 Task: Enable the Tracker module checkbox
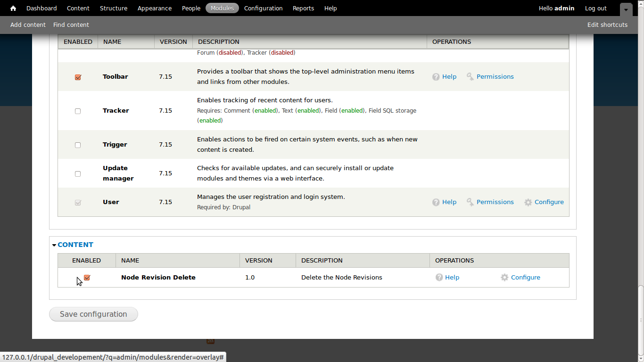pyautogui.click(x=78, y=111)
